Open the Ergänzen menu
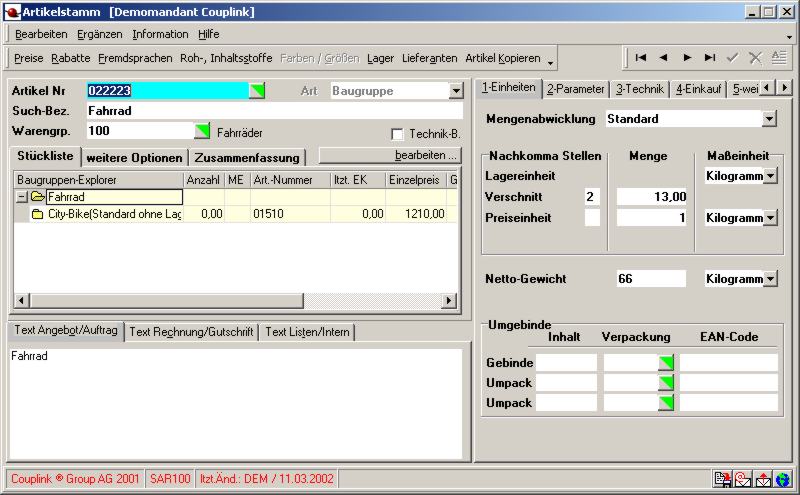This screenshot has width=800, height=495. 100,34
